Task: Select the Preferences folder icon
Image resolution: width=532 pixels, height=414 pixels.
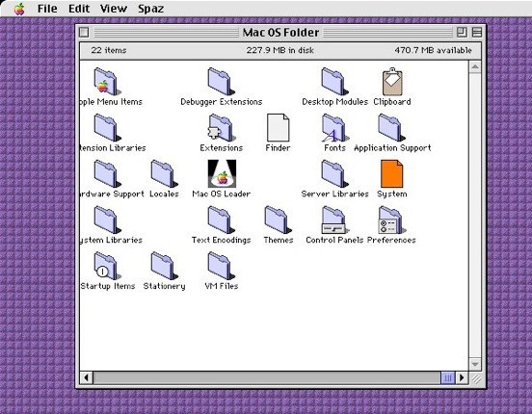Action: tap(391, 220)
